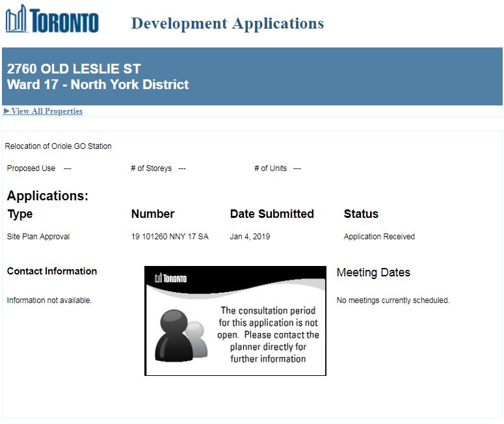
Task: Click the Application Received status
Action: coord(379,237)
